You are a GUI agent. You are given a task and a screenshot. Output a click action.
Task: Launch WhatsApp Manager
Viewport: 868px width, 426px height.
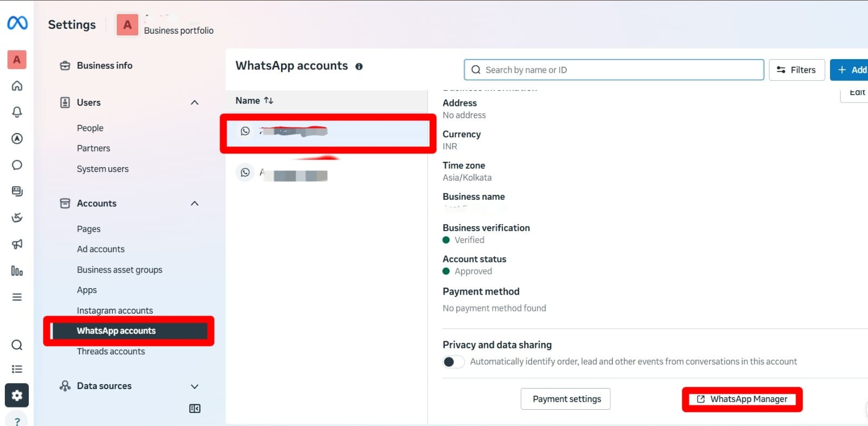(x=742, y=399)
